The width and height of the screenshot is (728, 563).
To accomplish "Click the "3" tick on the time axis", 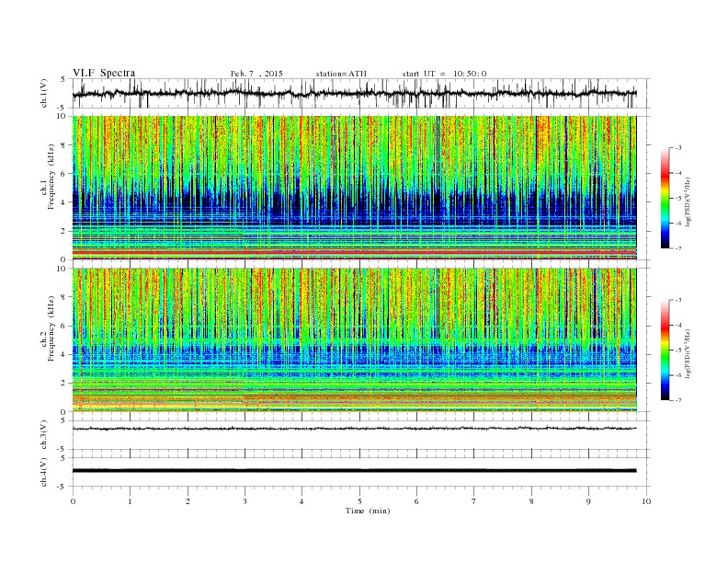I will [245, 501].
